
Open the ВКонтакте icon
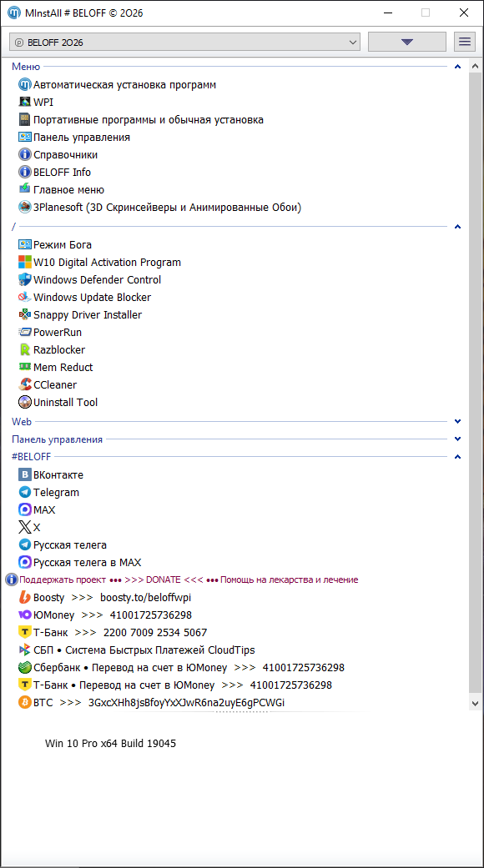click(x=25, y=474)
